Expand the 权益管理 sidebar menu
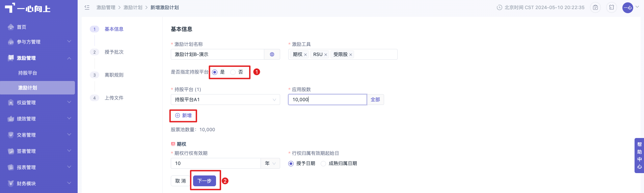The height and width of the screenshot is (193, 644). click(x=39, y=103)
